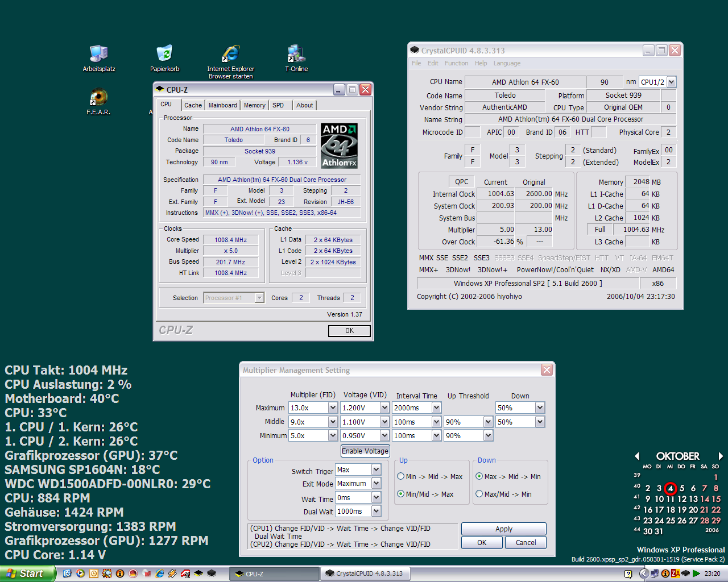The image size is (728, 582).
Task: Select October 4 in the calendar
Action: pos(671,488)
